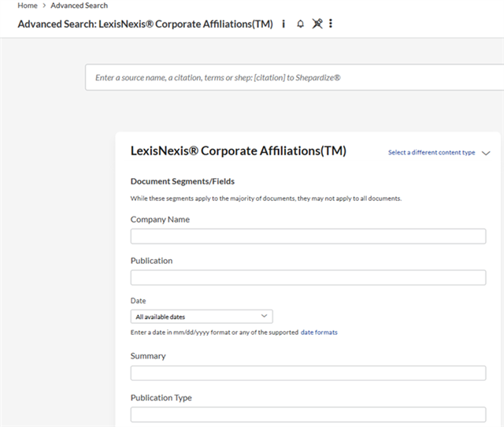Screen dimensions: 504x427
Task: Click the Publication Type field label
Action: 161,398
